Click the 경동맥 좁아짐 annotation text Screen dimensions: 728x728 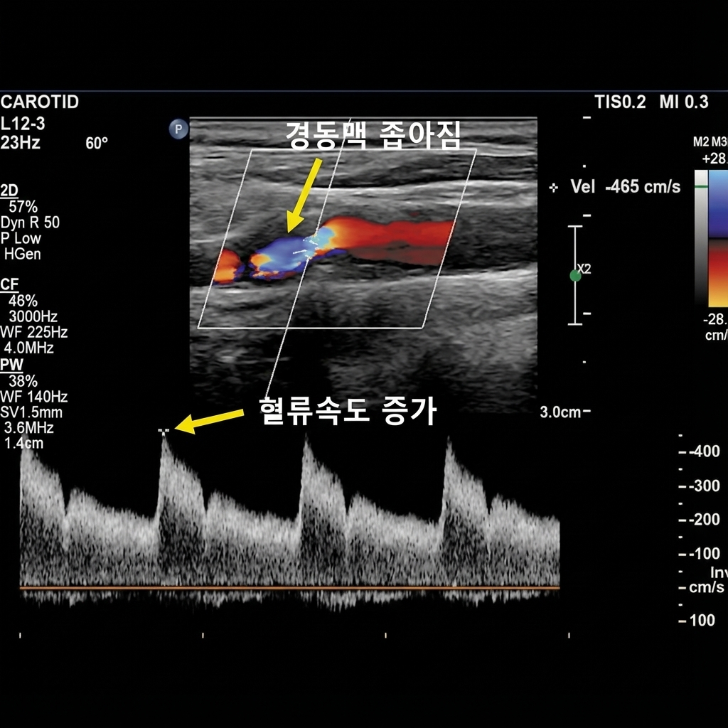pyautogui.click(x=373, y=134)
